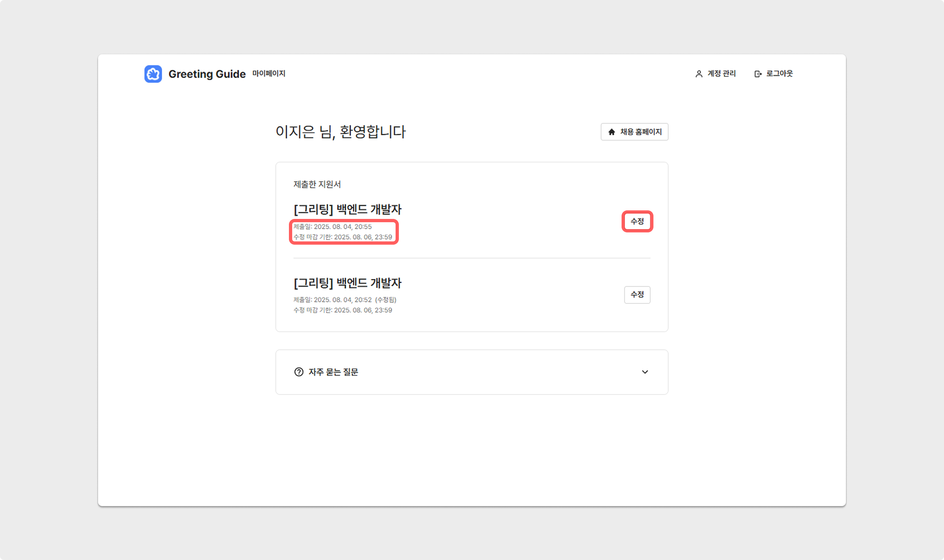The image size is (944, 560).
Task: Expand the FAQ chevron arrow
Action: tap(645, 372)
